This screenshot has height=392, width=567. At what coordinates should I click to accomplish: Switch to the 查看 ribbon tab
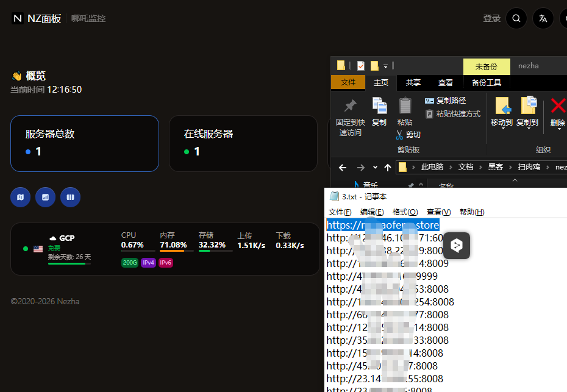pyautogui.click(x=445, y=82)
